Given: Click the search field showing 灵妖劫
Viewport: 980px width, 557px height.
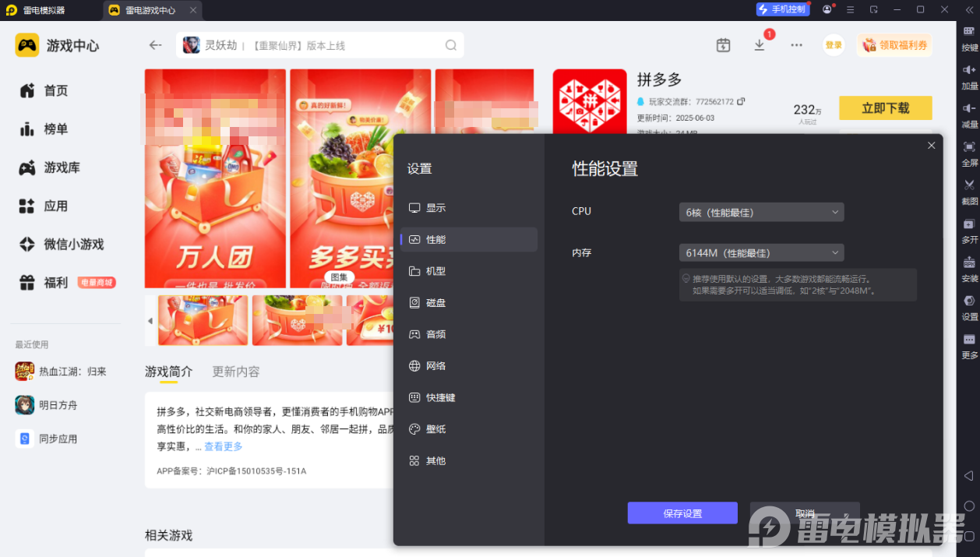Looking at the screenshot, I should [x=319, y=45].
